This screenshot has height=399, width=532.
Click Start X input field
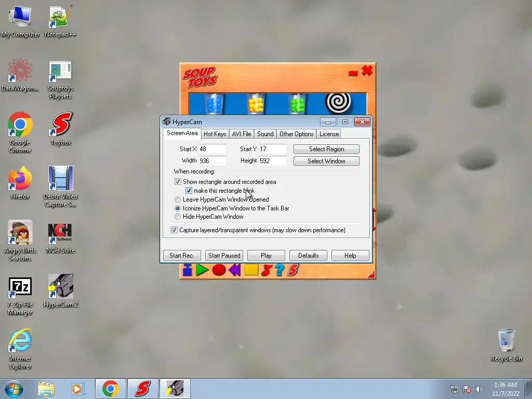click(x=212, y=149)
